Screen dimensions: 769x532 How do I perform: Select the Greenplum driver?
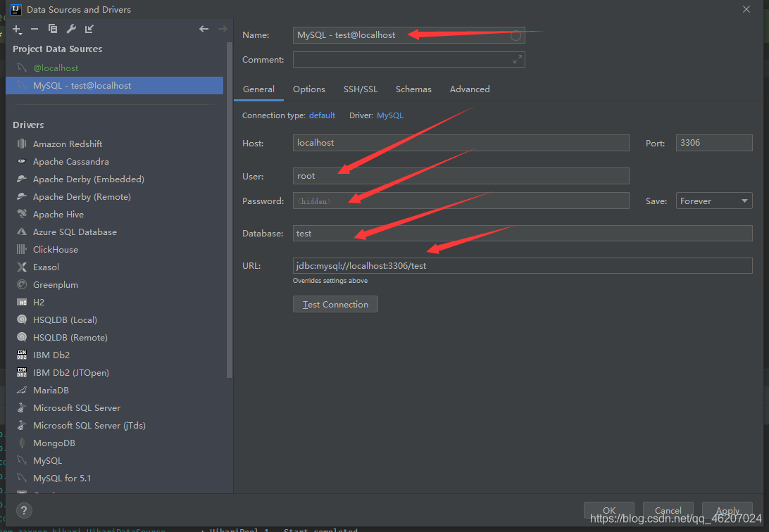coord(56,285)
